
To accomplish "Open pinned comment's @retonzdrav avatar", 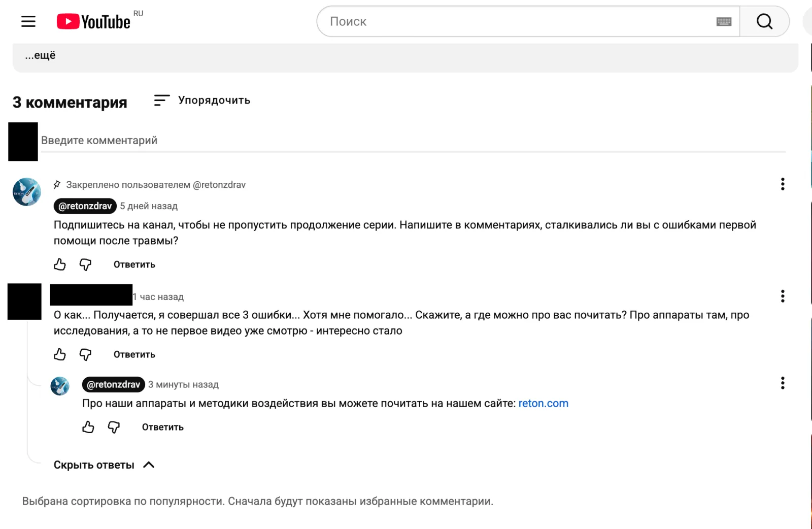I will 27,192.
